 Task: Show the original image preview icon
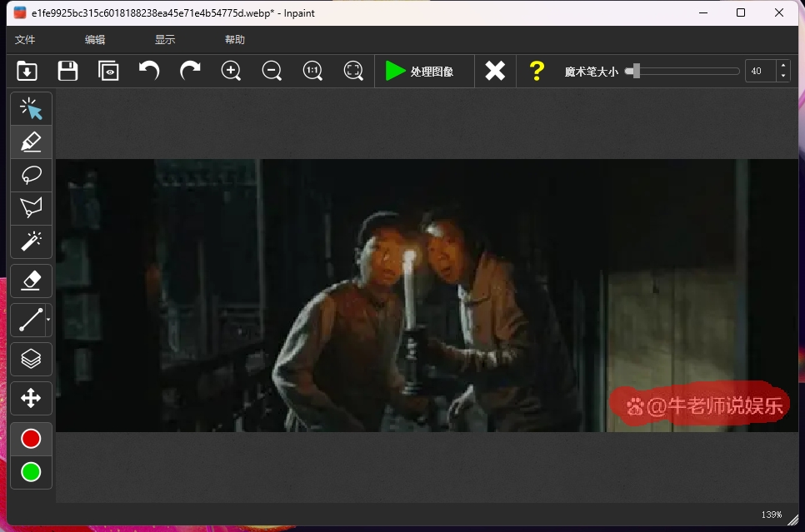pyautogui.click(x=108, y=71)
